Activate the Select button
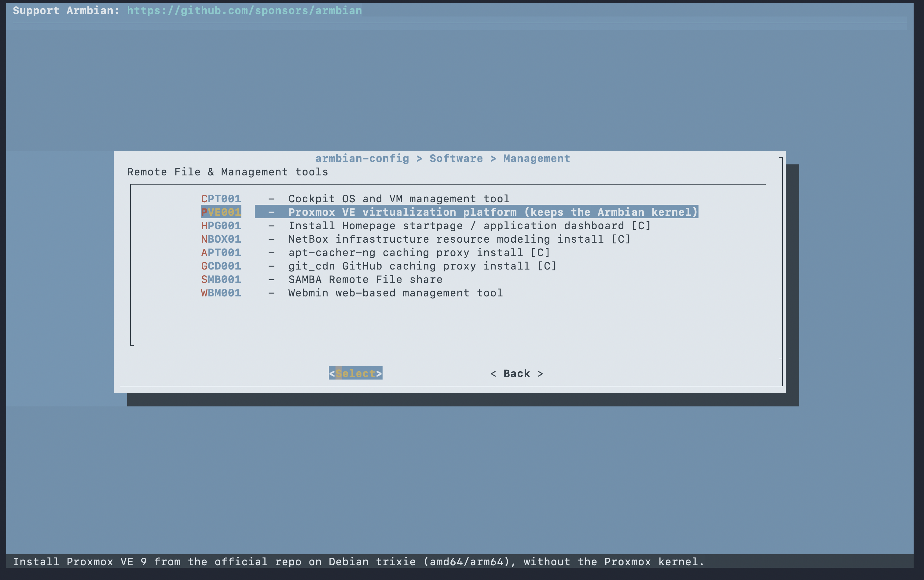The height and width of the screenshot is (580, 924). (356, 373)
